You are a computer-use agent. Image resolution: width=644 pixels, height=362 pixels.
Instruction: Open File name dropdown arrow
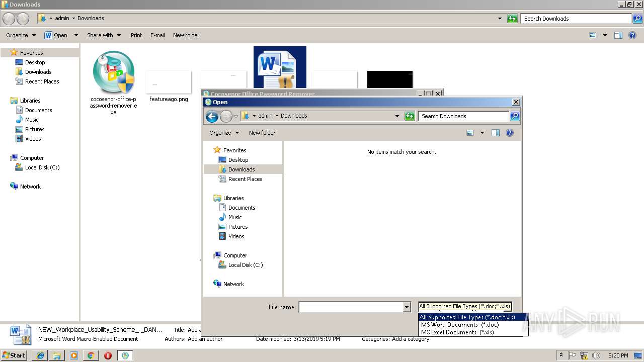point(407,307)
